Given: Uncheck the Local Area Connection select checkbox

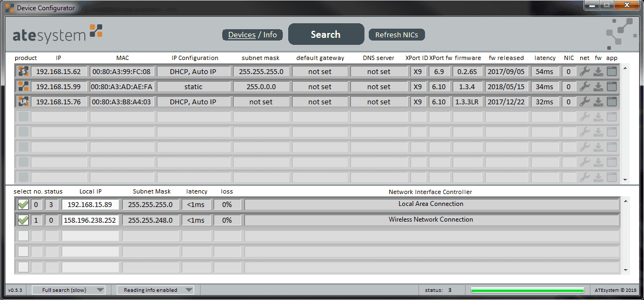Looking at the screenshot, I should pyautogui.click(x=23, y=204).
